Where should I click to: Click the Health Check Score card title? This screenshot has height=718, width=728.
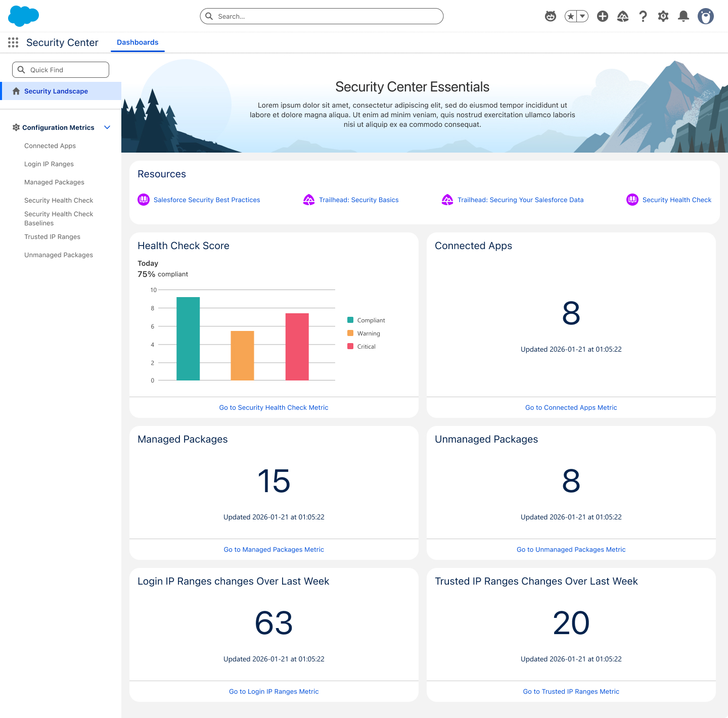(x=184, y=246)
